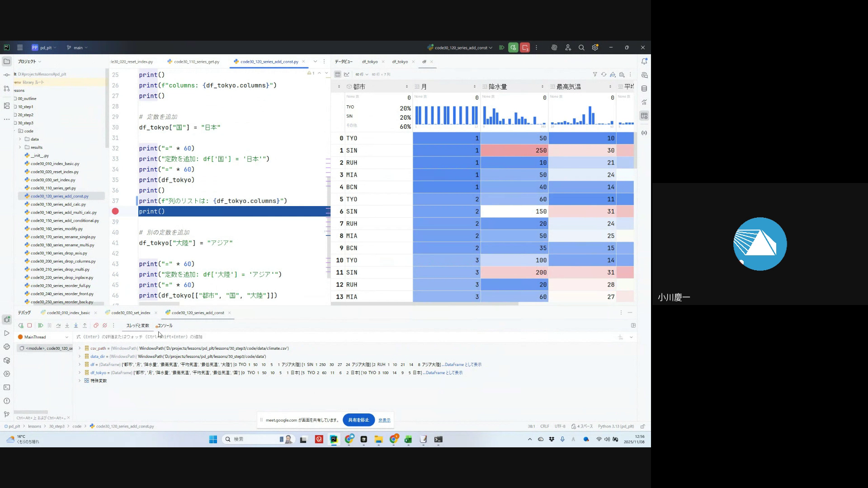Click the Step Into debugger icon
This screenshot has width=868, height=488.
click(x=67, y=325)
